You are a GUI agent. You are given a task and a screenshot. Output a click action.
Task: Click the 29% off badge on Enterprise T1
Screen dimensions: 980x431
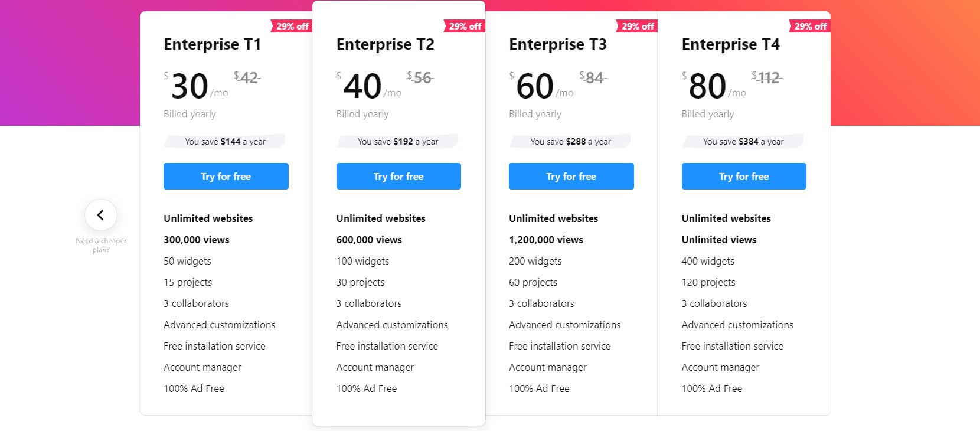291,26
